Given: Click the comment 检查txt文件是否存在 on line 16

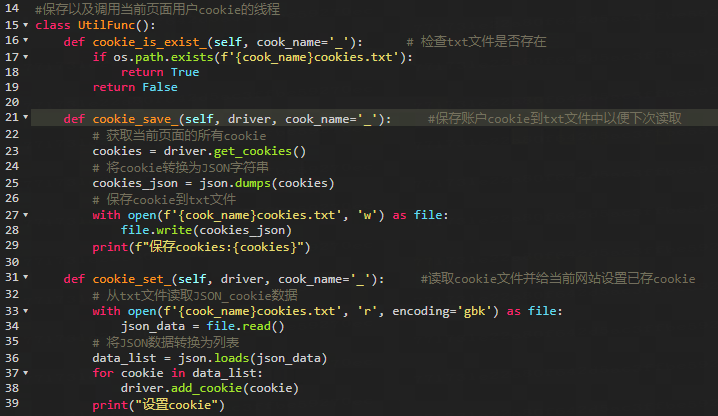Looking at the screenshot, I should click(476, 42).
